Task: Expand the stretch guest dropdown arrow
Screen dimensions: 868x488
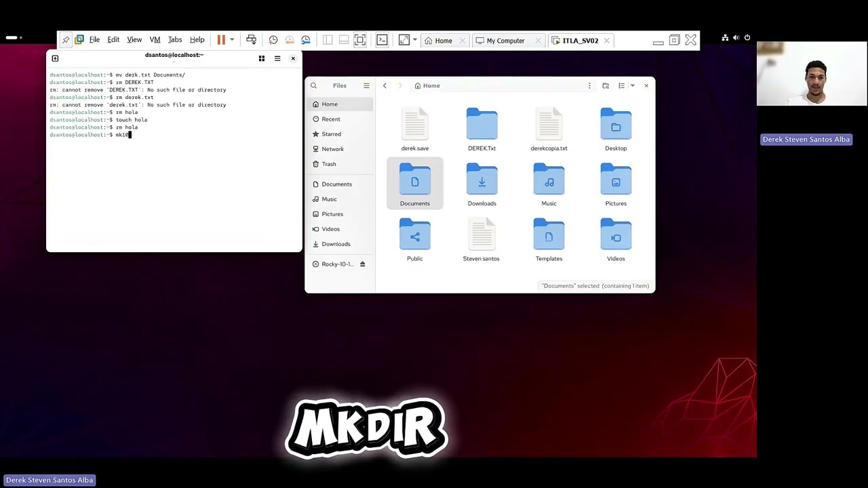Action: (414, 41)
